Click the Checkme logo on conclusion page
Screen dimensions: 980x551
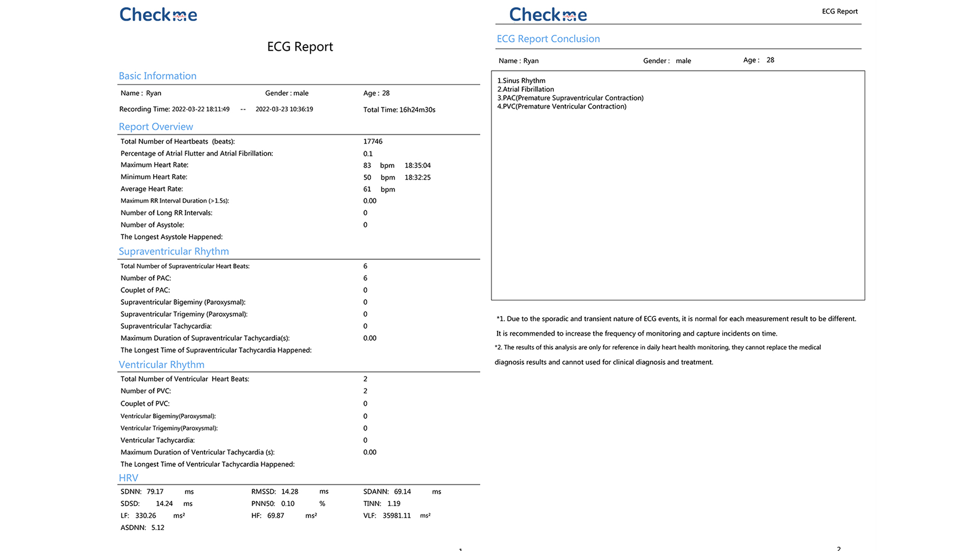point(548,14)
